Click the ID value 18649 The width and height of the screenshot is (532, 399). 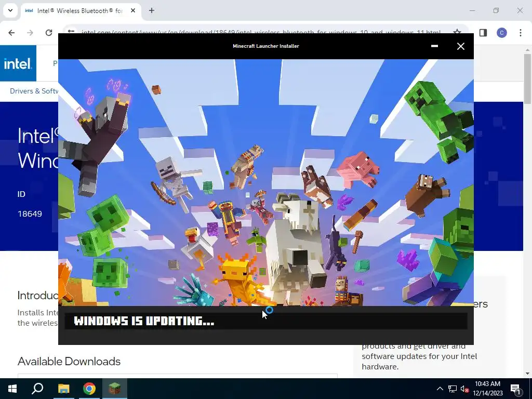tap(30, 214)
